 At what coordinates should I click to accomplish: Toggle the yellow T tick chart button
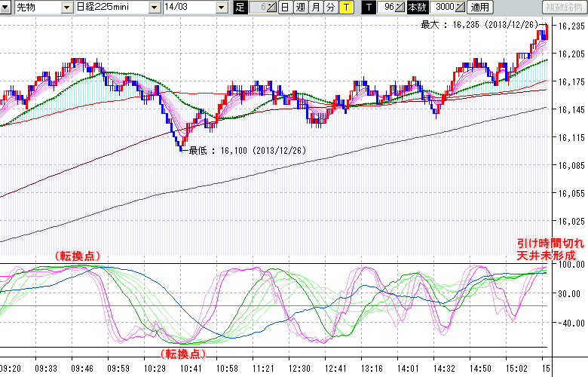345,8
